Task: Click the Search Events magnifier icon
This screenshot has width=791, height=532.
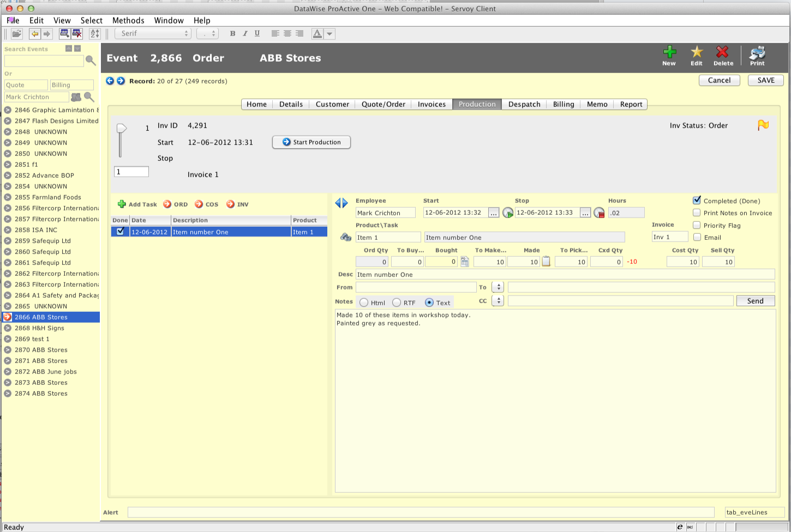Action: click(91, 61)
